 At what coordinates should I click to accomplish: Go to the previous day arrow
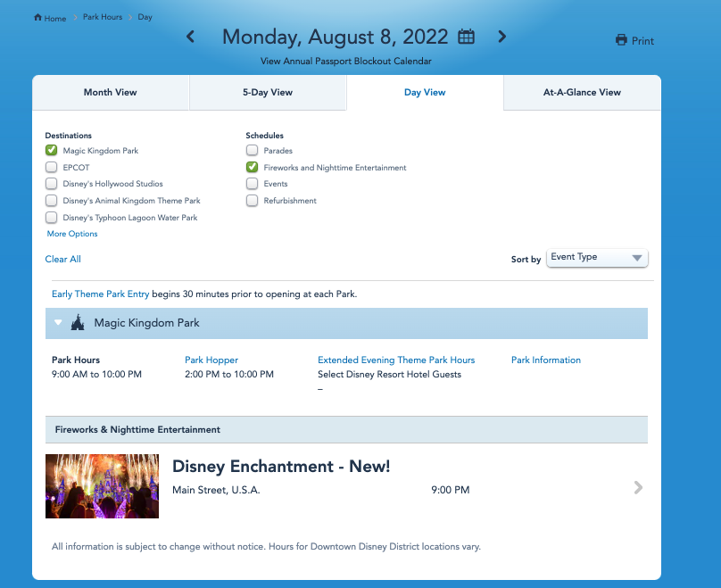tap(190, 37)
